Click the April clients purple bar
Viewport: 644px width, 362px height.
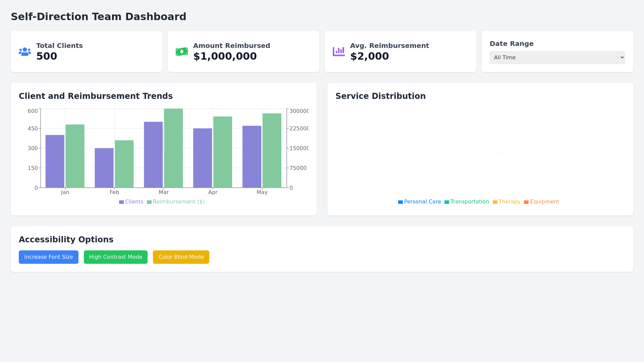coord(203,158)
